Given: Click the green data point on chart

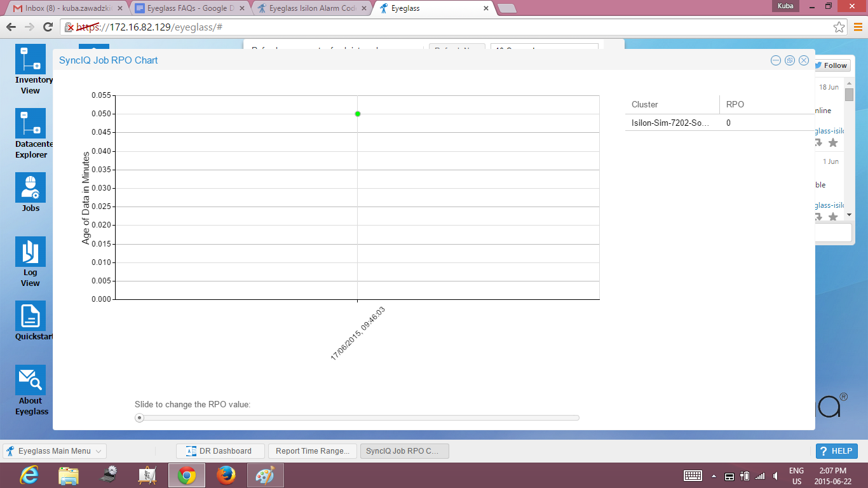Looking at the screenshot, I should pyautogui.click(x=358, y=114).
